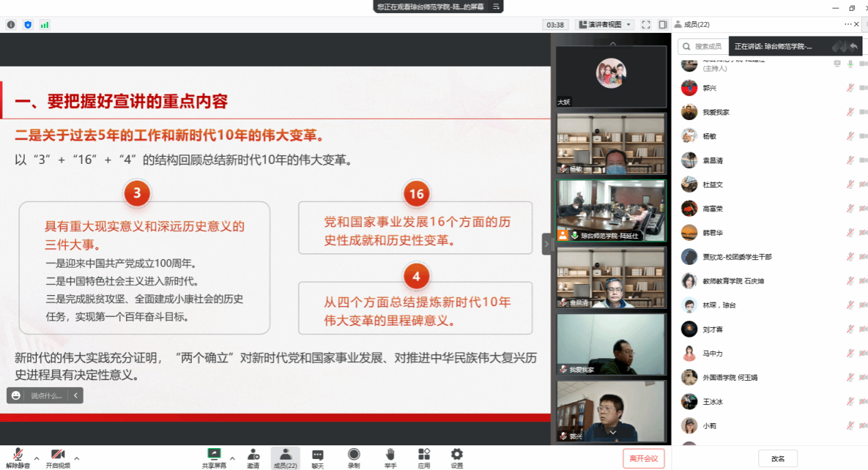Collapse the video thumbnail strip handle
Screen dimensions: 868x470
(x=546, y=244)
